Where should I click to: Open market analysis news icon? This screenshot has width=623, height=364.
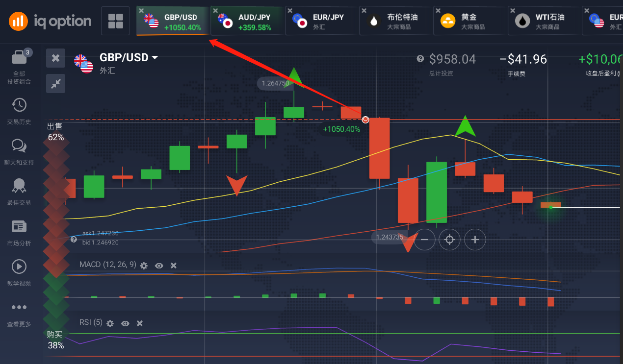click(19, 226)
